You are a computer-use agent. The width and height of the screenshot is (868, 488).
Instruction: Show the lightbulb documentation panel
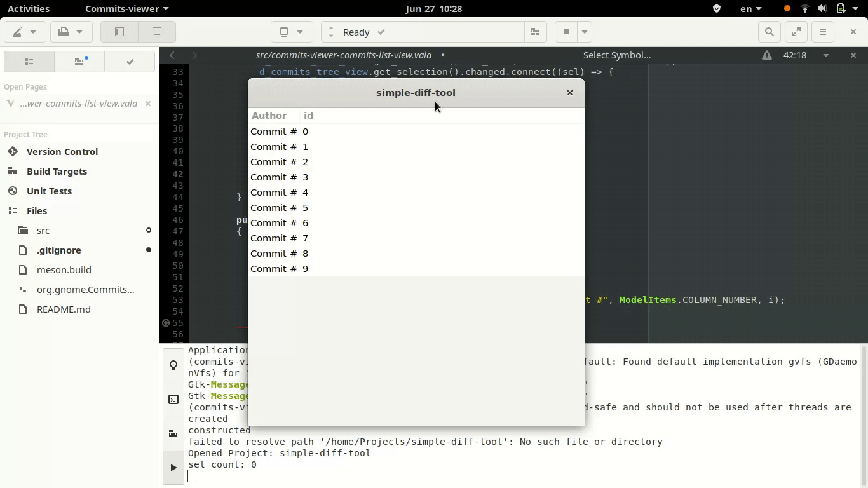[x=173, y=365]
